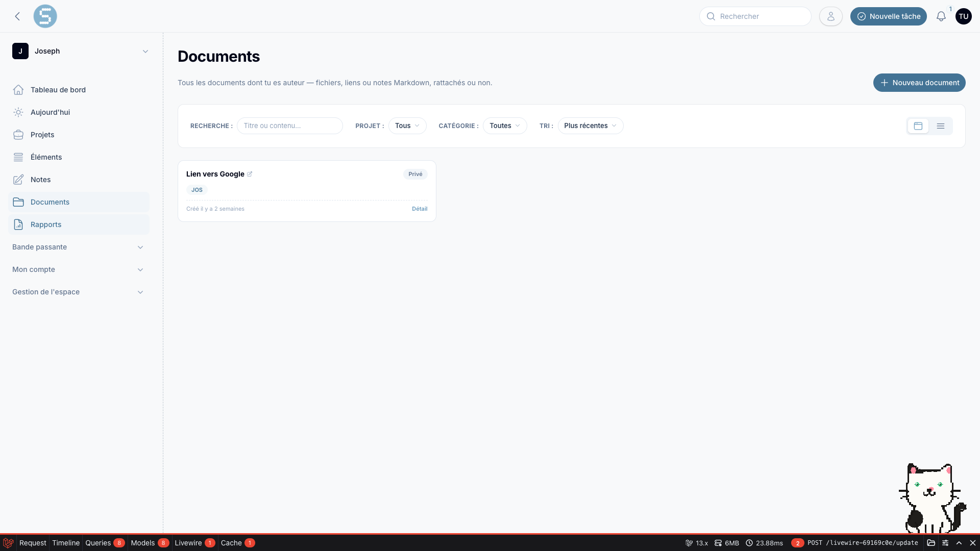980x551 pixels.
Task: Click the Éléments list icon
Action: point(18,157)
